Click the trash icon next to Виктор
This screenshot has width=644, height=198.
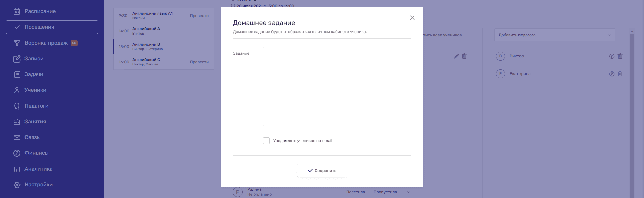coord(620,56)
